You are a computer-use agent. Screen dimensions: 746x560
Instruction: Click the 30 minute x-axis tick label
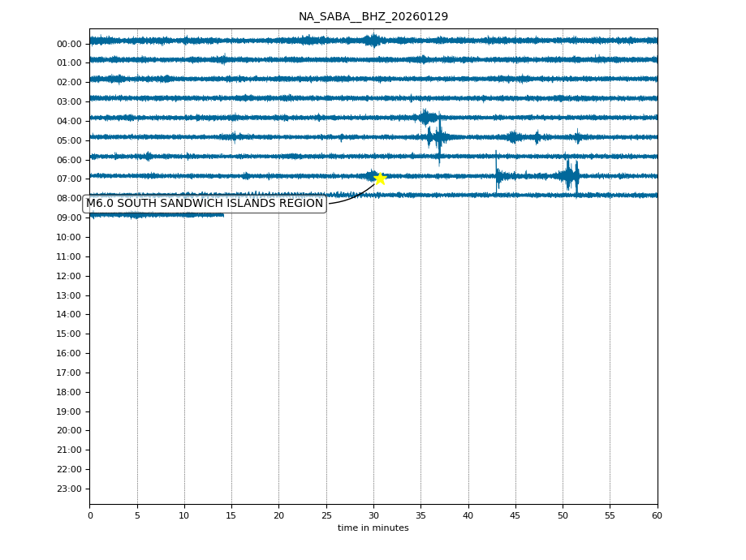373,515
